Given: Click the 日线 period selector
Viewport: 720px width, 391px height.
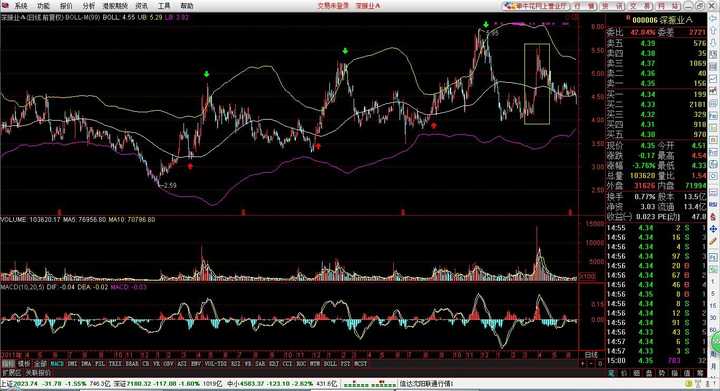Looking at the screenshot, I should pyautogui.click(x=591, y=355).
